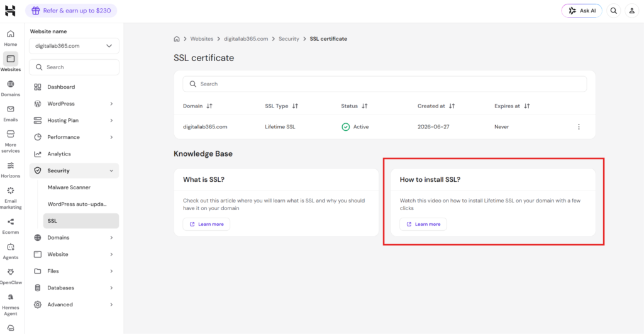644x334 pixels.
Task: Open the Website name dropdown digitallab365.com
Action: 74,46
